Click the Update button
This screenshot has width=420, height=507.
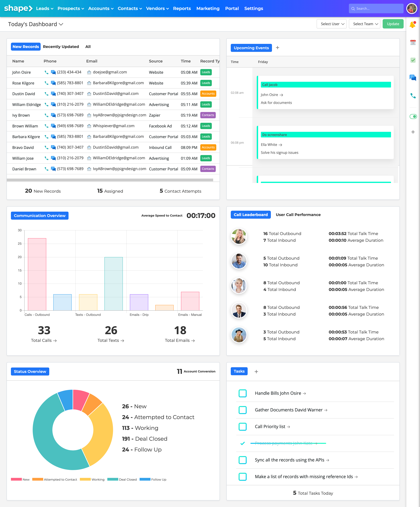[x=393, y=24]
